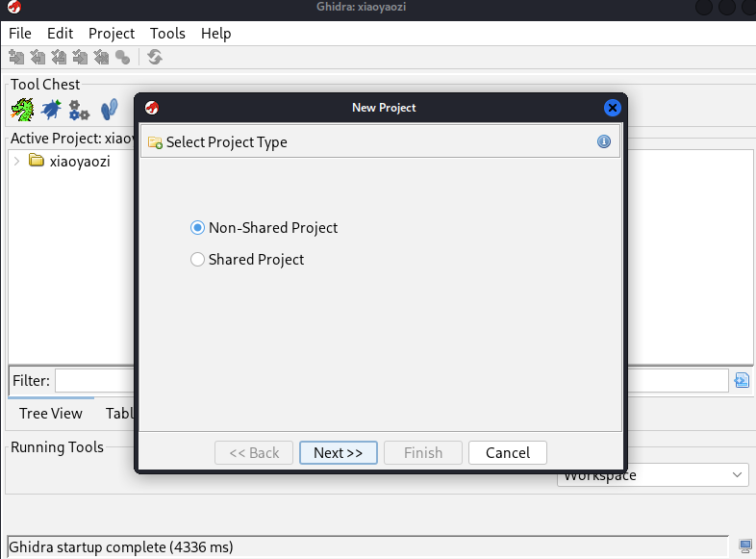Click Ghidra dragon icon in dialog title

(x=152, y=108)
